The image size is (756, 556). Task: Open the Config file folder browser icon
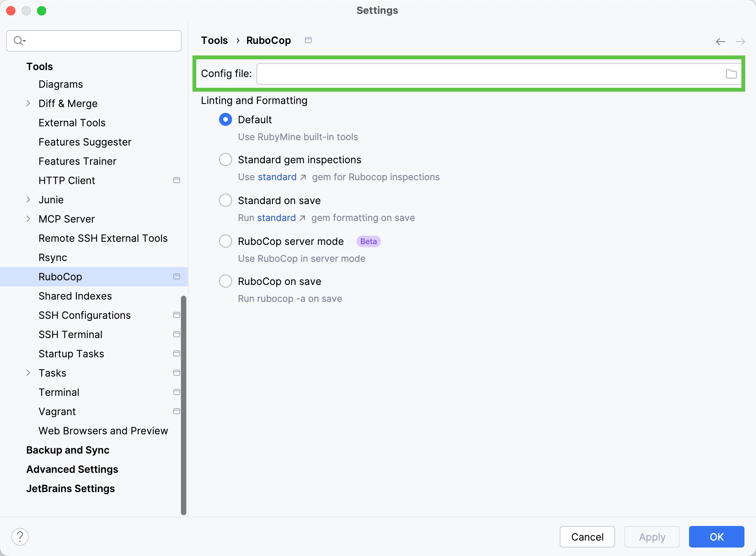pos(730,74)
